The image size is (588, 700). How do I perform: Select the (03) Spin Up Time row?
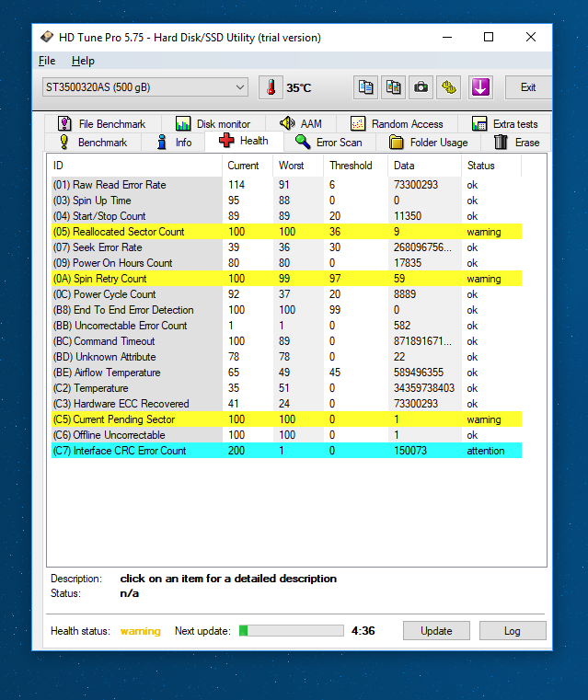(286, 201)
